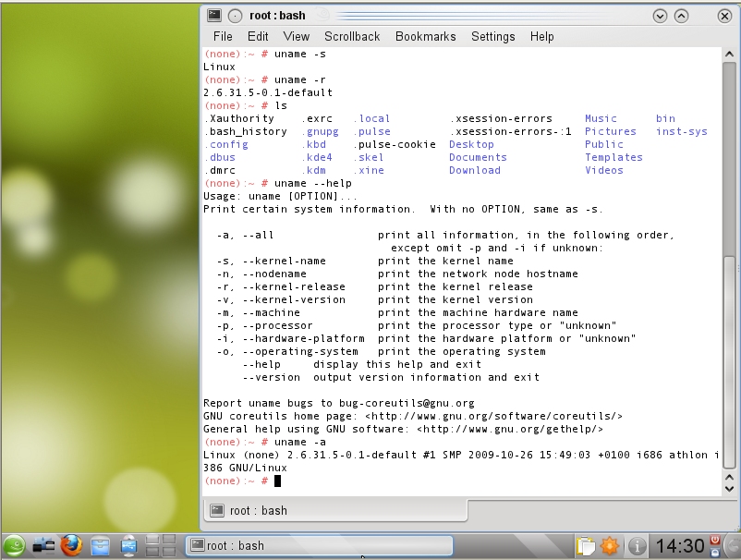Viewport: 741px width, 560px height.
Task: Open the file manager icon beside Firefox
Action: 101,545
